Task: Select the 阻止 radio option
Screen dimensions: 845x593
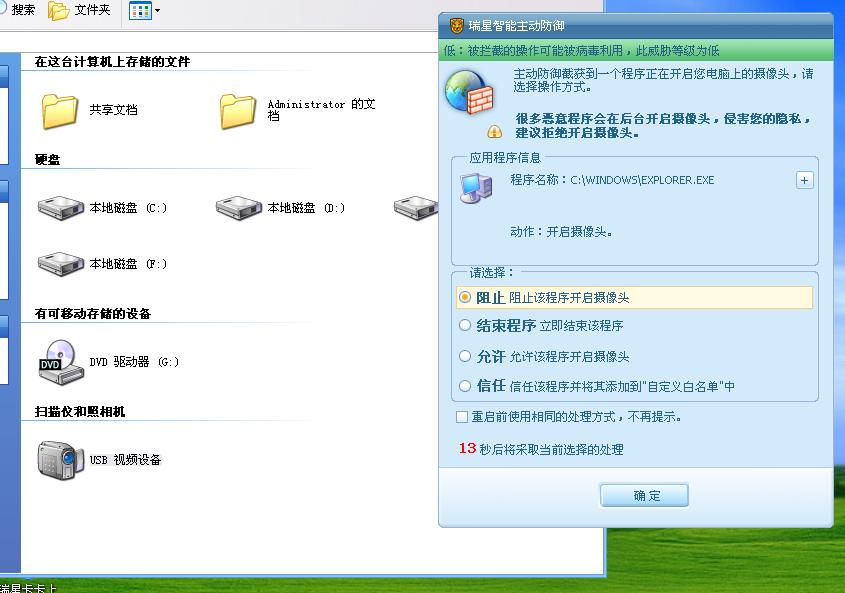Action: click(x=465, y=297)
